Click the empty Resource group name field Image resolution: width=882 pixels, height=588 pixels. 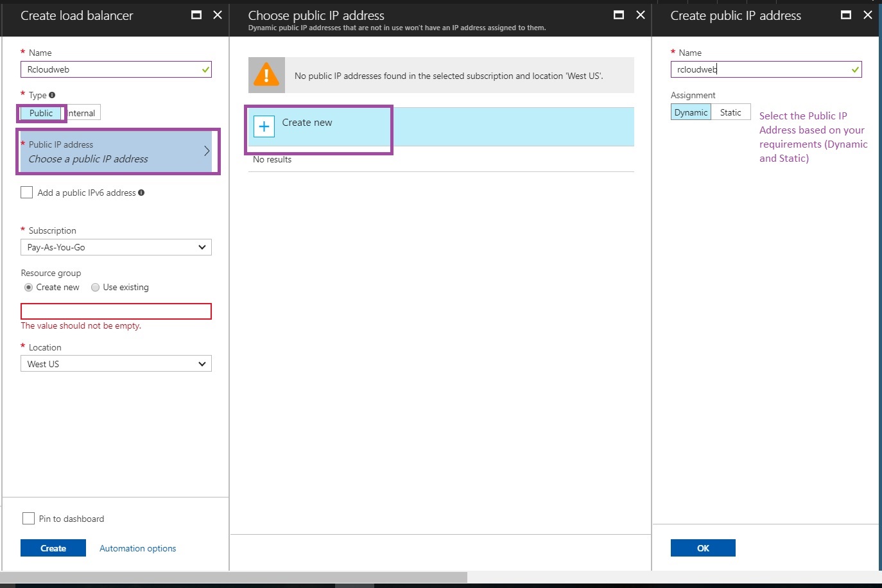[116, 311]
